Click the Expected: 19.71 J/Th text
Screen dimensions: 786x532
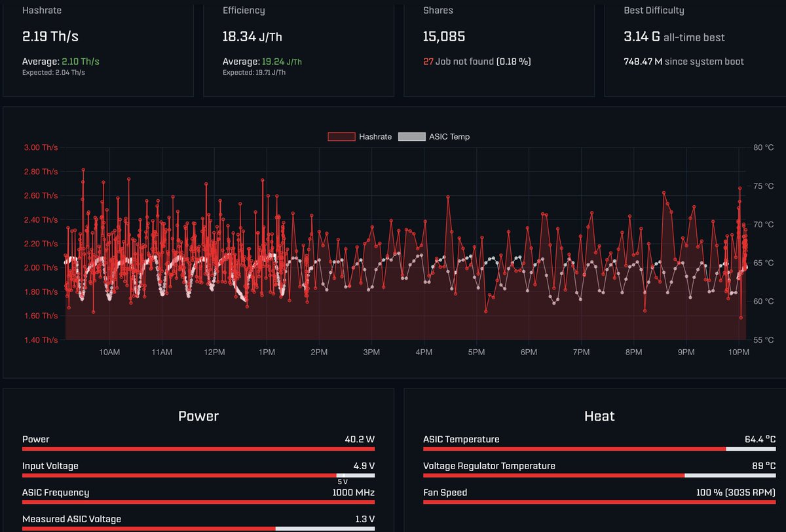254,72
